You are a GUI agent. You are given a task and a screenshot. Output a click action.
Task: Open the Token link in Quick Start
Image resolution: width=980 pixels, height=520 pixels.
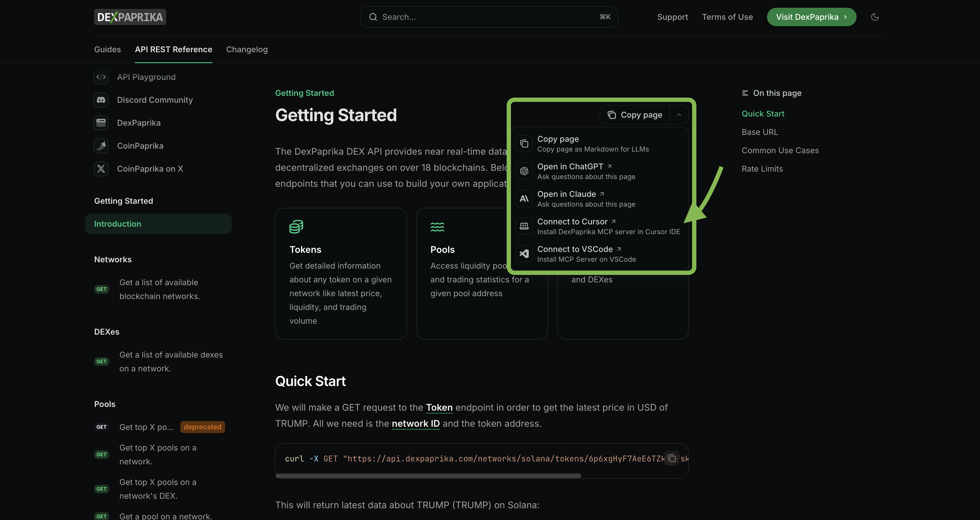pos(439,408)
